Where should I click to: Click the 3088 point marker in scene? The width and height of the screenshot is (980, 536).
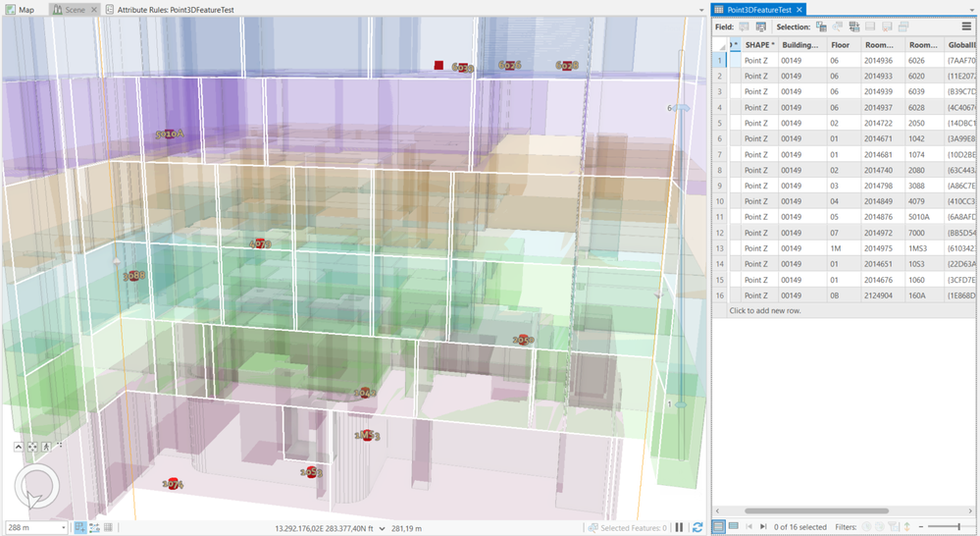pyautogui.click(x=133, y=275)
